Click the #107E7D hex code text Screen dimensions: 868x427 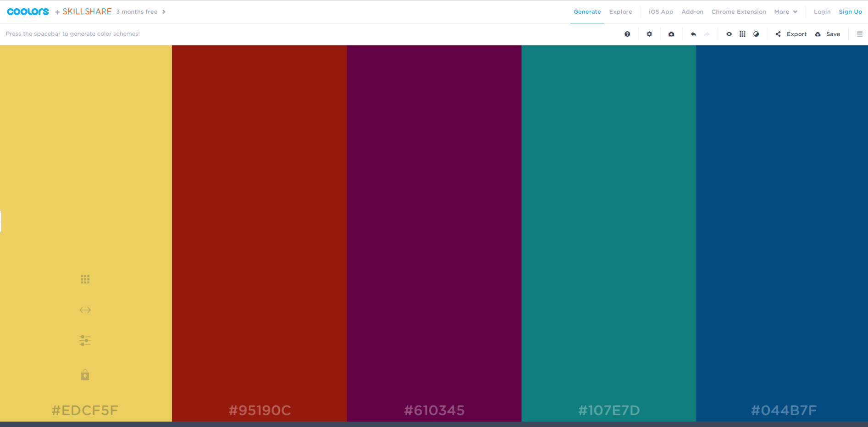click(608, 410)
